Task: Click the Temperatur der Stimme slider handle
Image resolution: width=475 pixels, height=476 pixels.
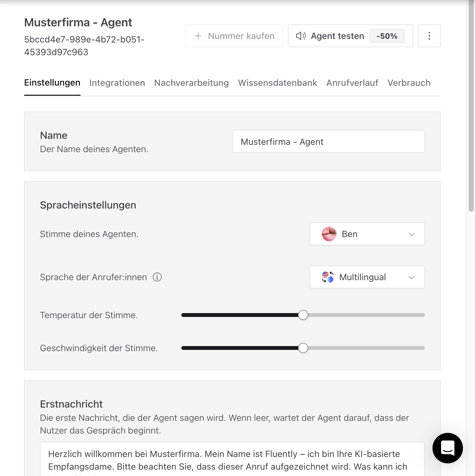Action: pos(303,315)
